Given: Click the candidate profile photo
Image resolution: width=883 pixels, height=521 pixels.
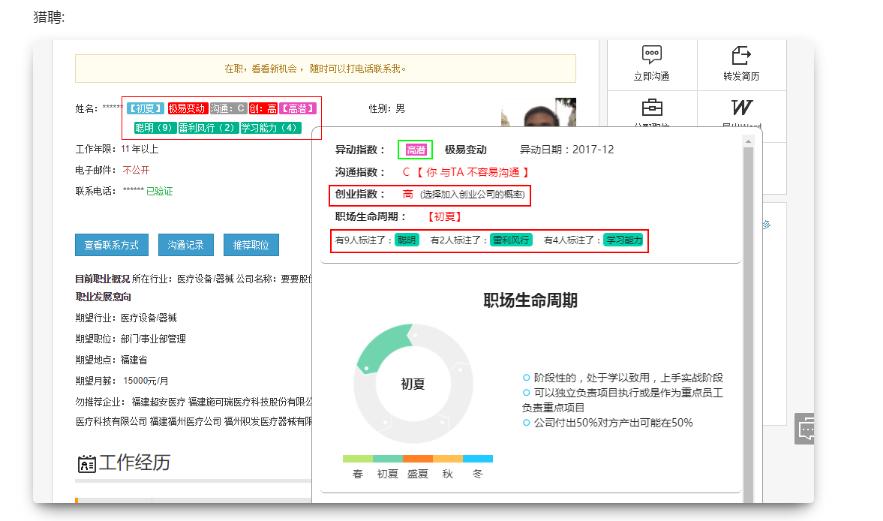Looking at the screenshot, I should pos(538,113).
